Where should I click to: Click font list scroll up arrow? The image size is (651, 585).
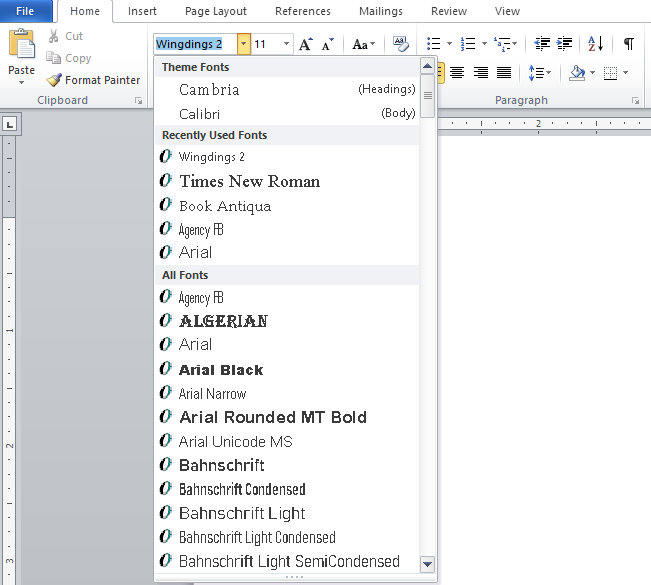tap(427, 66)
